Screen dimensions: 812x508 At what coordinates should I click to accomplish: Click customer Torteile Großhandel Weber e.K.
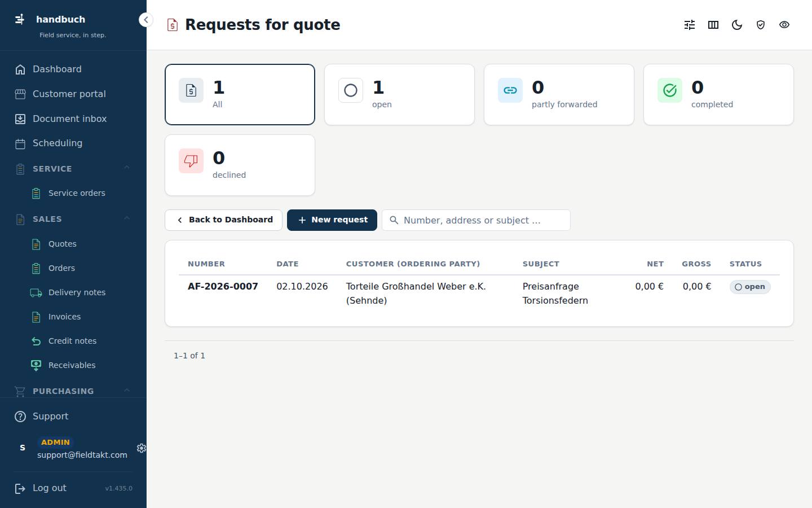416,293
